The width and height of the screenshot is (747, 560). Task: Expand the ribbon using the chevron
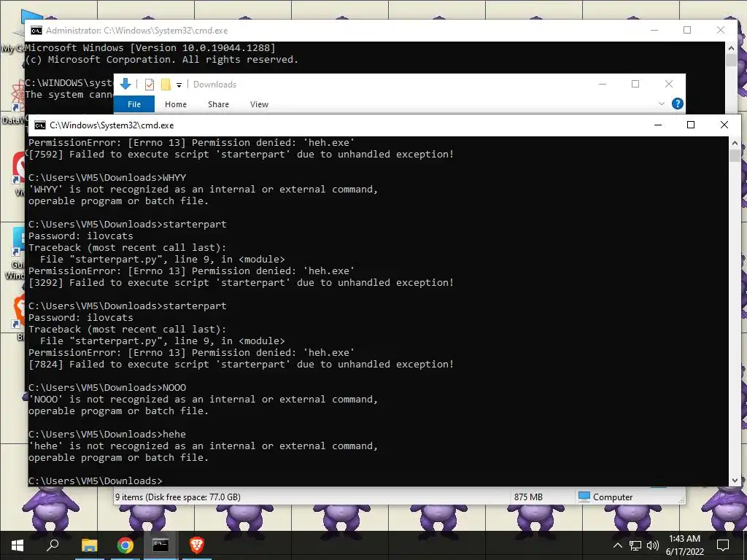[661, 104]
